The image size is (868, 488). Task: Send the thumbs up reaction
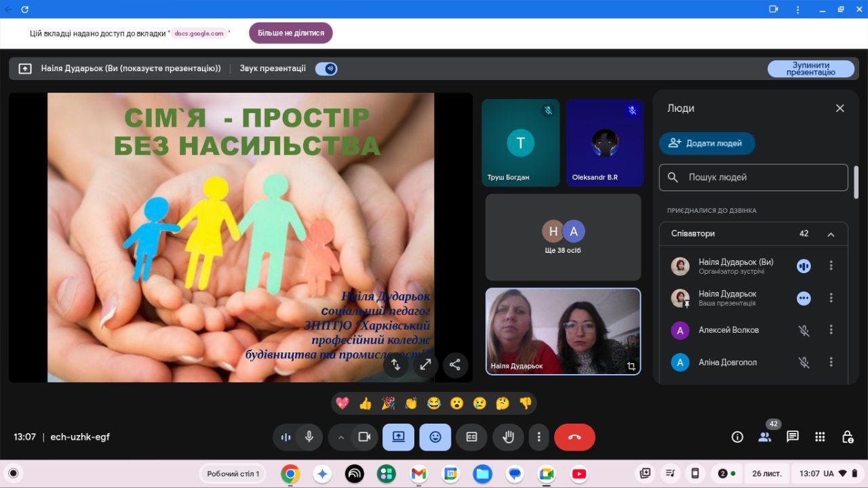(366, 403)
